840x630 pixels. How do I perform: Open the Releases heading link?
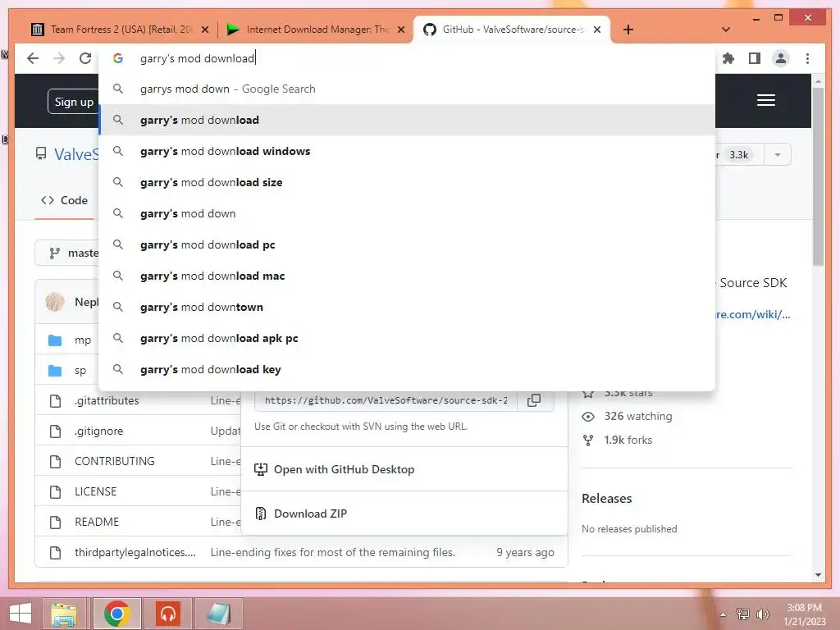pos(606,498)
